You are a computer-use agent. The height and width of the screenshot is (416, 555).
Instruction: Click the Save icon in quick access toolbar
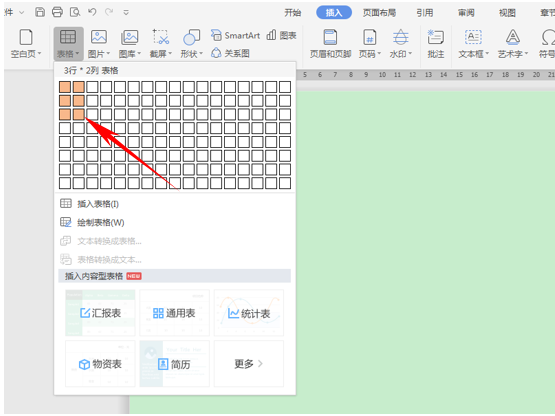[x=40, y=12]
